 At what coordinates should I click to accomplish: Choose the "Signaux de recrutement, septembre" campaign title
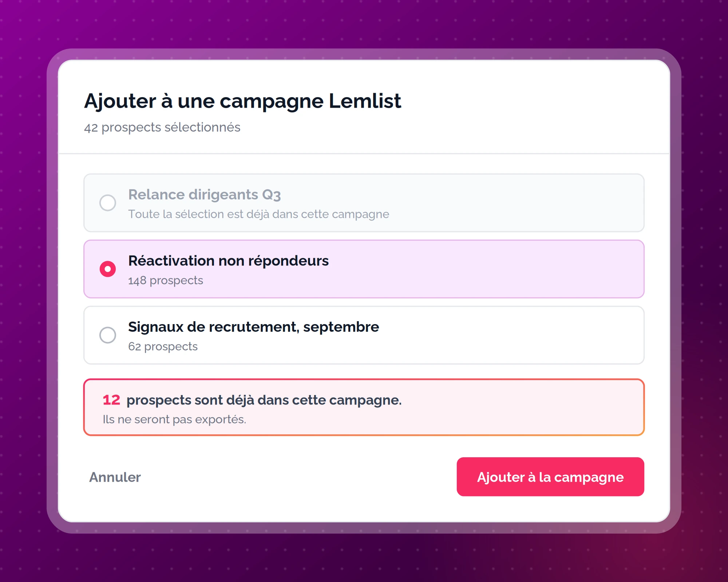click(254, 327)
